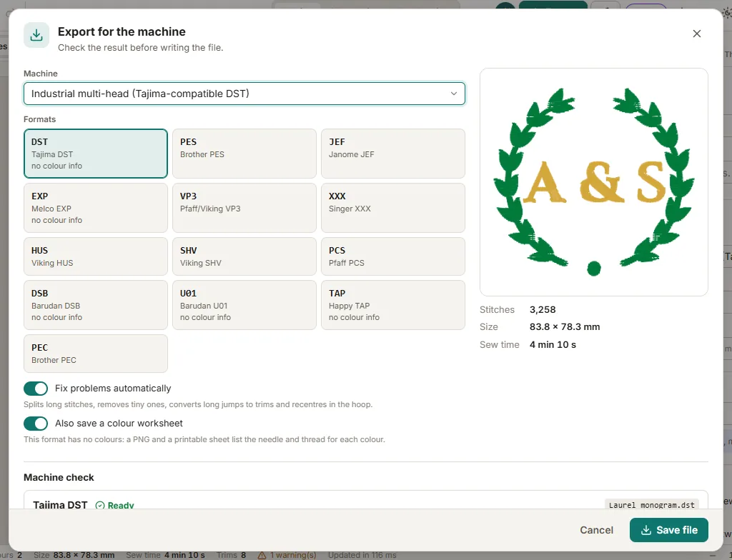The width and height of the screenshot is (732, 560).
Task: Select the PES Brother format card
Action: pyautogui.click(x=244, y=154)
